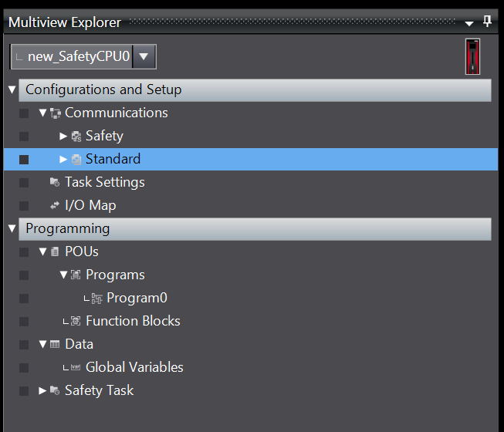Click the Program0 diagram icon
504x432 pixels.
coord(96,299)
